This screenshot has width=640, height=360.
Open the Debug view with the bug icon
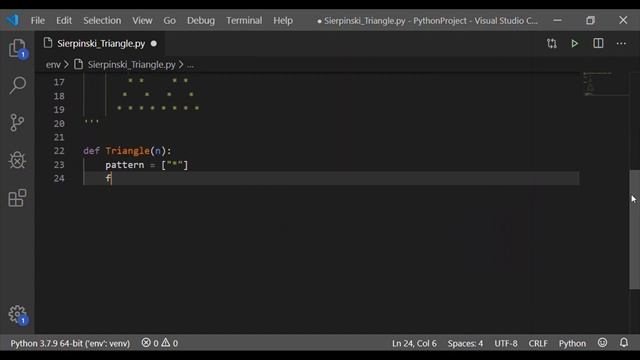(17, 160)
